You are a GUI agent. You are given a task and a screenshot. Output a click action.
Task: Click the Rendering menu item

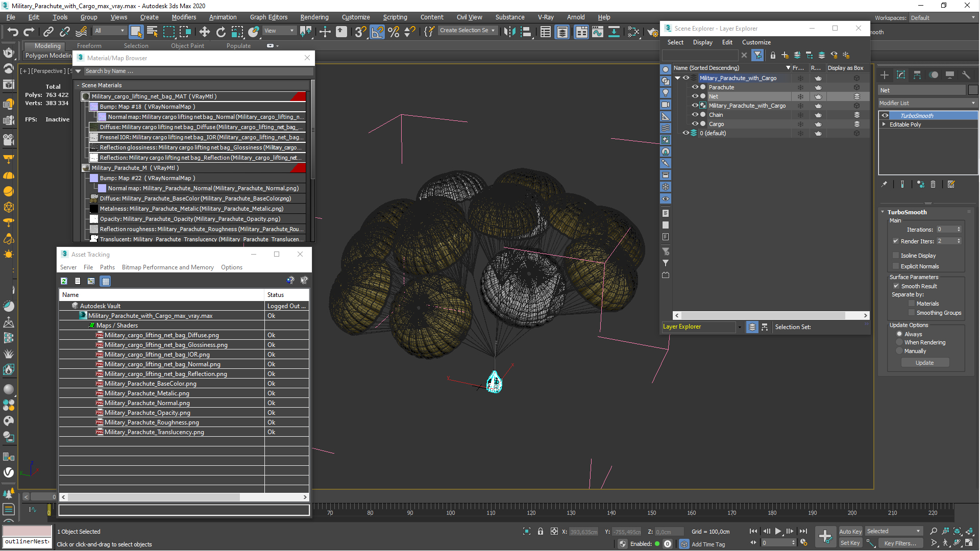(x=312, y=17)
